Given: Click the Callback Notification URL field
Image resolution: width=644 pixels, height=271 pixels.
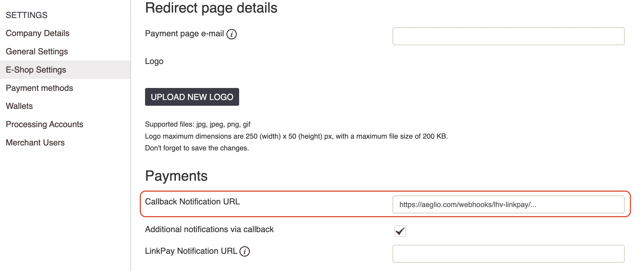Looking at the screenshot, I should 508,204.
